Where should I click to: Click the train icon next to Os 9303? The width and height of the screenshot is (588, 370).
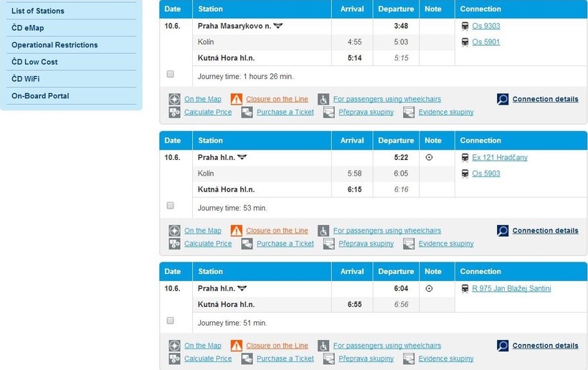pyautogui.click(x=465, y=26)
